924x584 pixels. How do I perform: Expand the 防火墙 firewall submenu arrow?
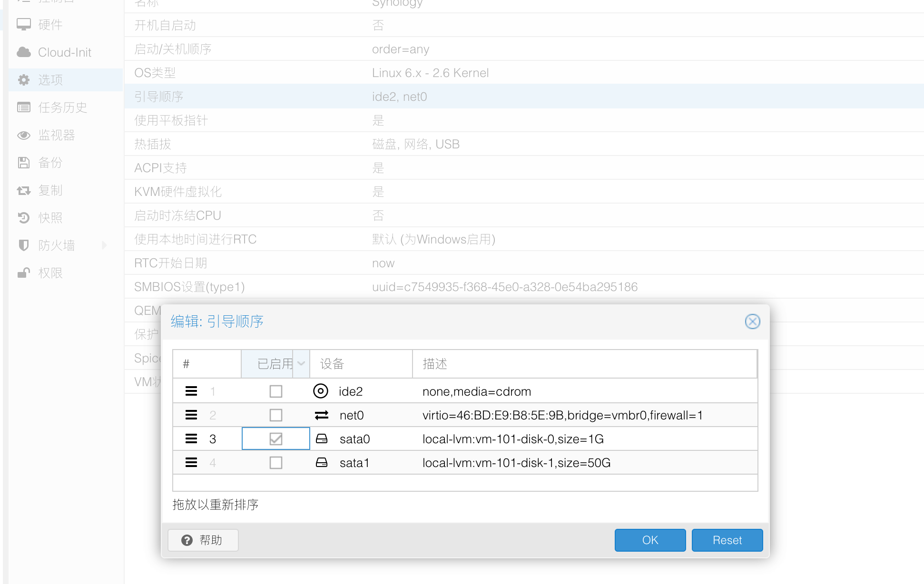pos(105,245)
